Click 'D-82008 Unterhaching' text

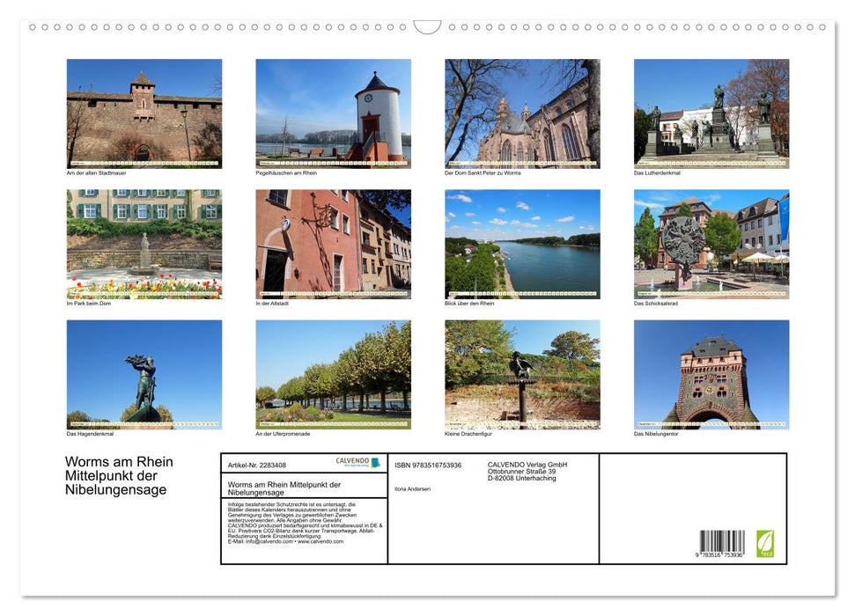pyautogui.click(x=522, y=478)
